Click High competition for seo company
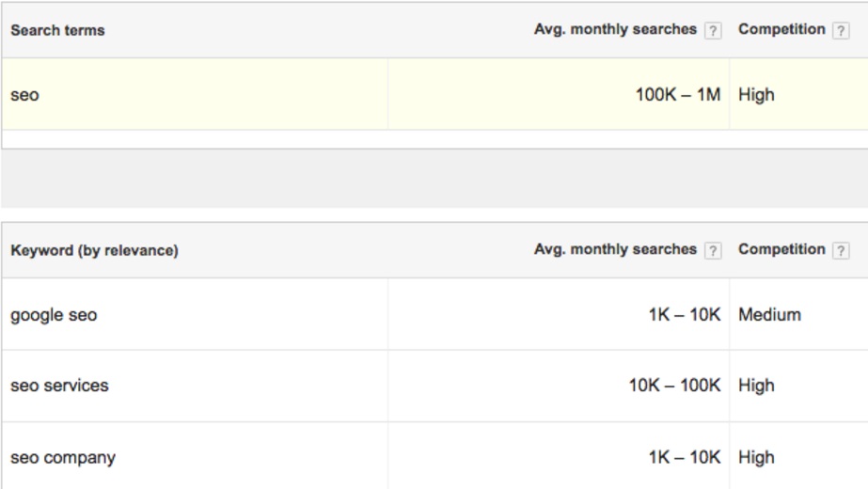This screenshot has height=489, width=868. pyautogui.click(x=756, y=457)
